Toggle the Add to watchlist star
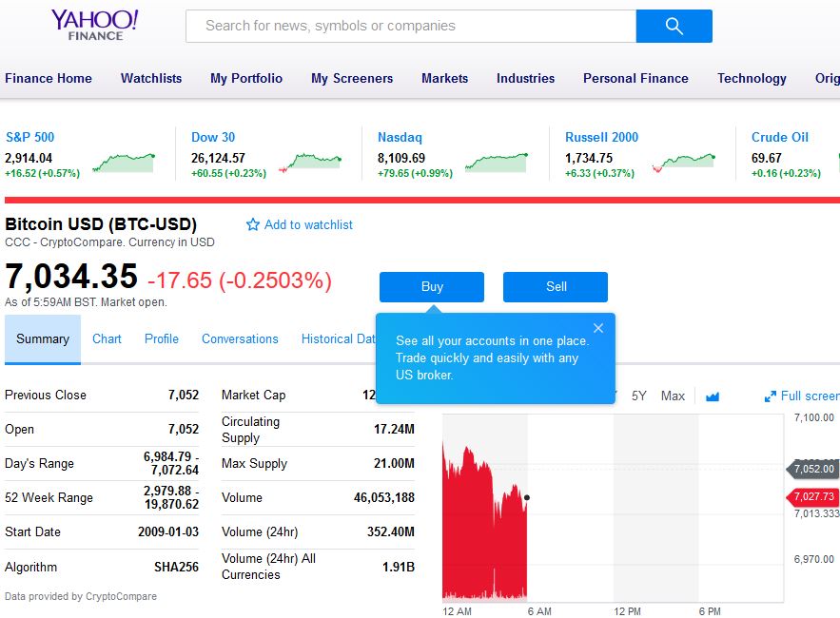Image resolution: width=840 pixels, height=618 pixels. [x=252, y=224]
